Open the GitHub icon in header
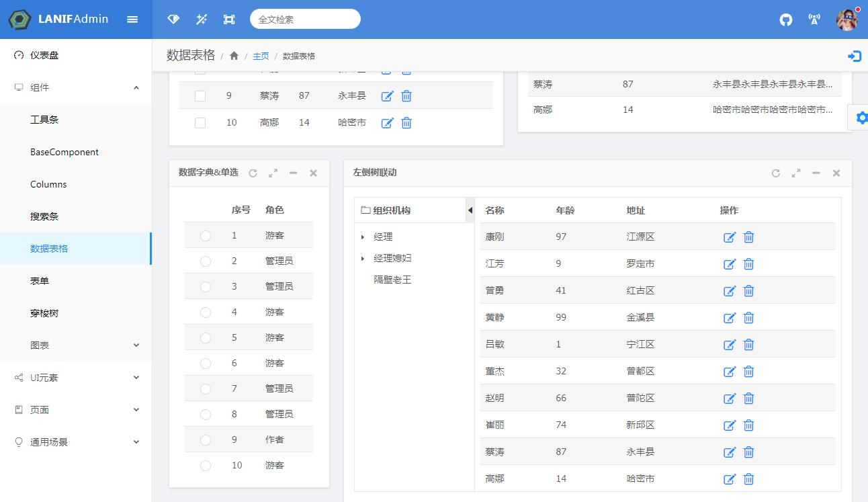This screenshot has height=502, width=868. point(785,19)
